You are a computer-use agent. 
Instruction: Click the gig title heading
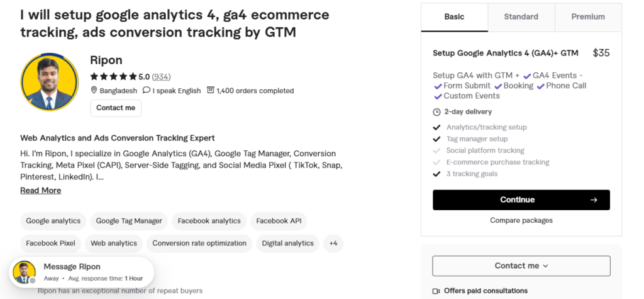pos(175,23)
